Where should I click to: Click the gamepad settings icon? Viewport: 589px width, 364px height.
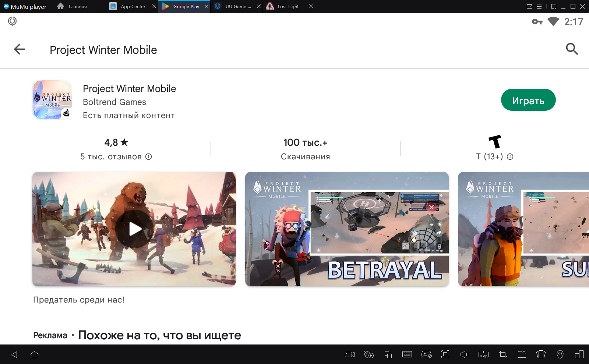pyautogui.click(x=426, y=354)
